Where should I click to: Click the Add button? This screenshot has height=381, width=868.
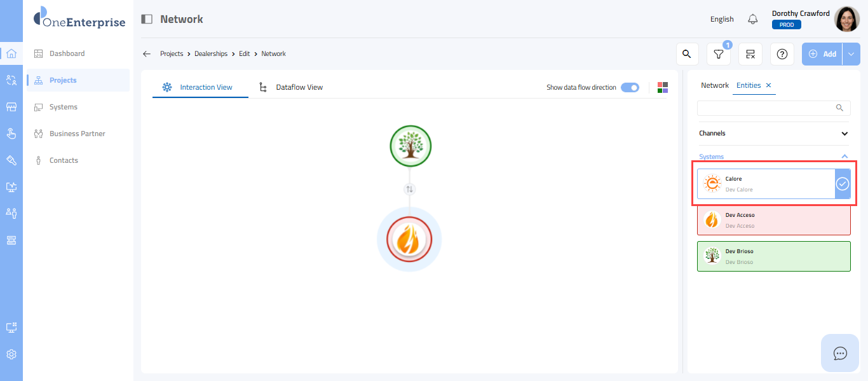pos(822,54)
